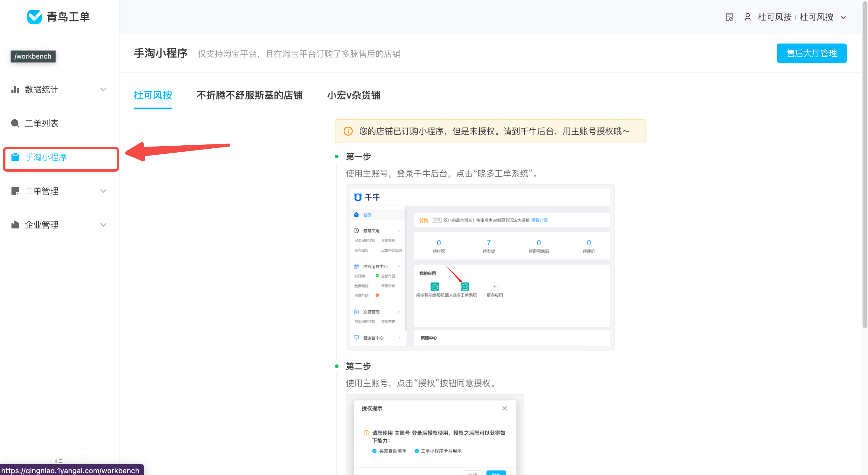Screen dimensions: 868x475
Task: Expand the 企业管理 menu chevron
Action: point(103,225)
